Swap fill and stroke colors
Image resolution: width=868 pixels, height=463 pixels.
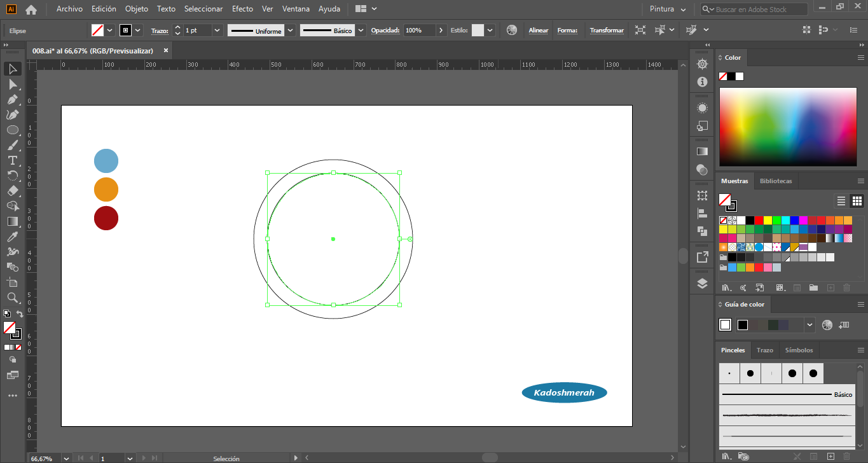[x=20, y=314]
